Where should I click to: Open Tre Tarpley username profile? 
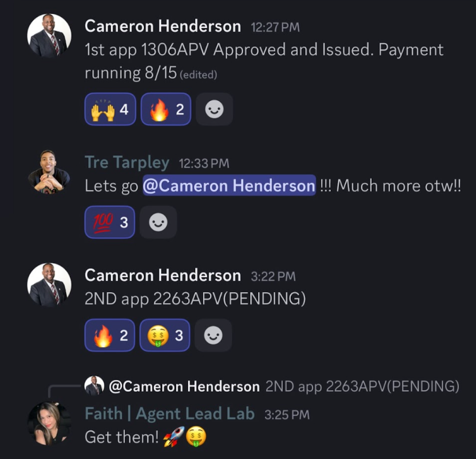[x=127, y=162]
